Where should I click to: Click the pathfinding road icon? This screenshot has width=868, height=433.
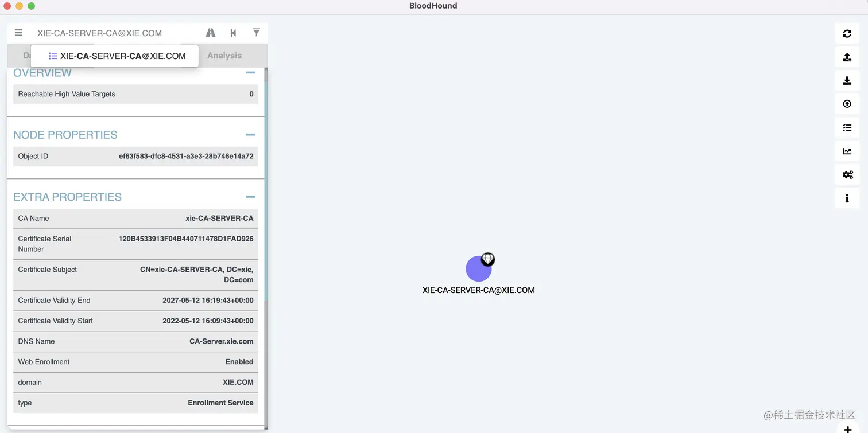[x=211, y=33]
